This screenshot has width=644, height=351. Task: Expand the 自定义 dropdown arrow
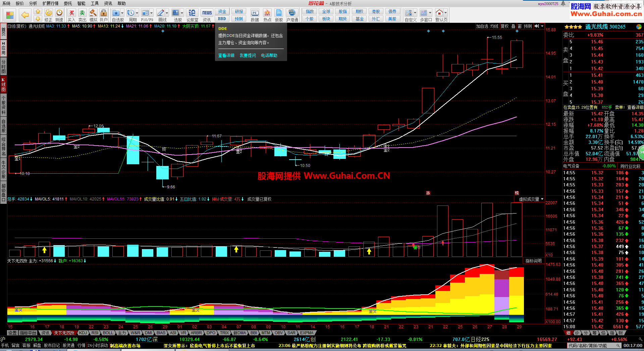(415, 13)
